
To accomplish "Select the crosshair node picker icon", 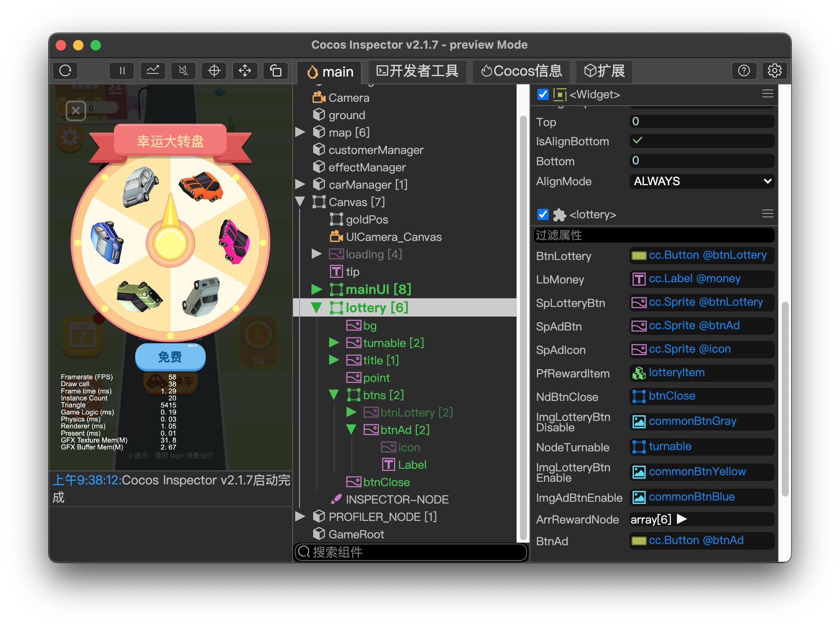I will click(214, 71).
